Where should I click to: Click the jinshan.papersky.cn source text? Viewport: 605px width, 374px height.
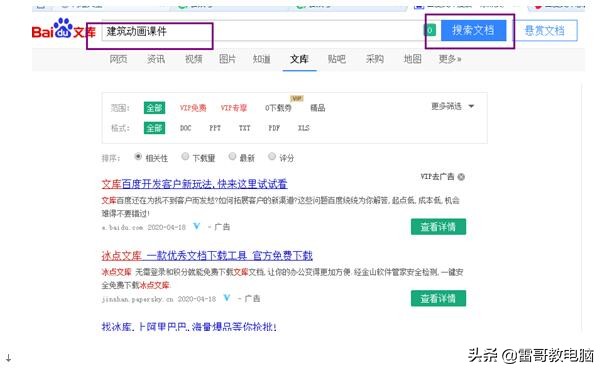tap(137, 299)
